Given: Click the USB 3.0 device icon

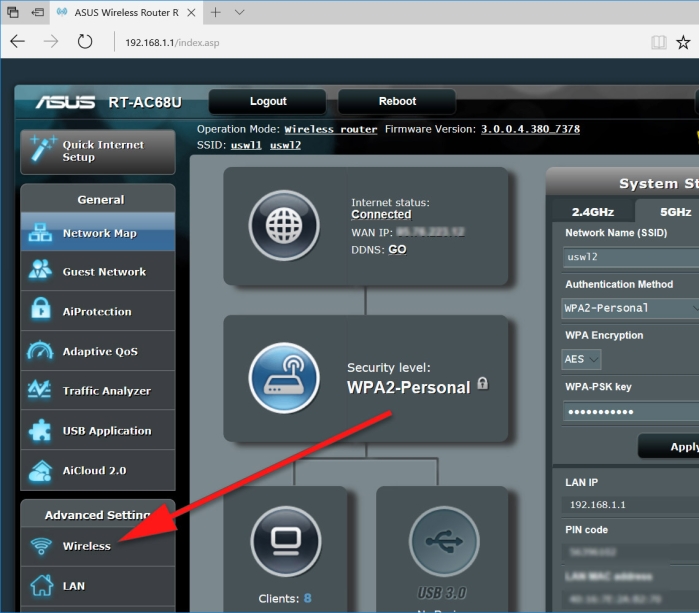Looking at the screenshot, I should [x=444, y=541].
